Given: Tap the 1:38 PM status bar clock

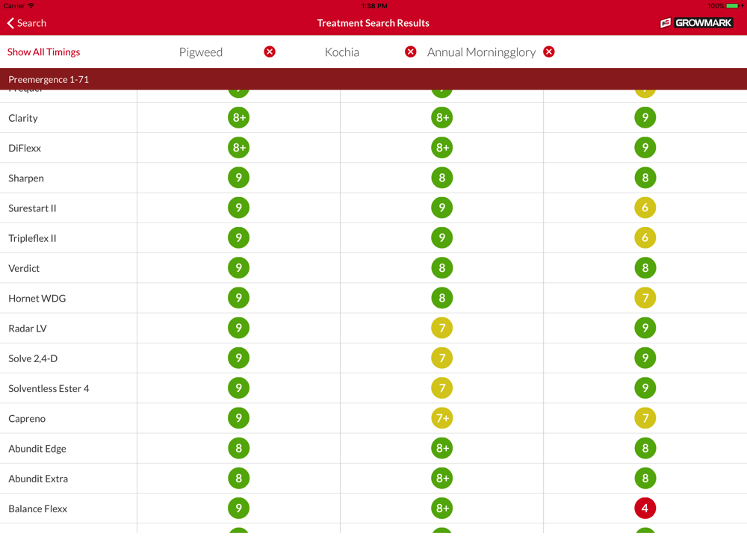Looking at the screenshot, I should pos(374,6).
